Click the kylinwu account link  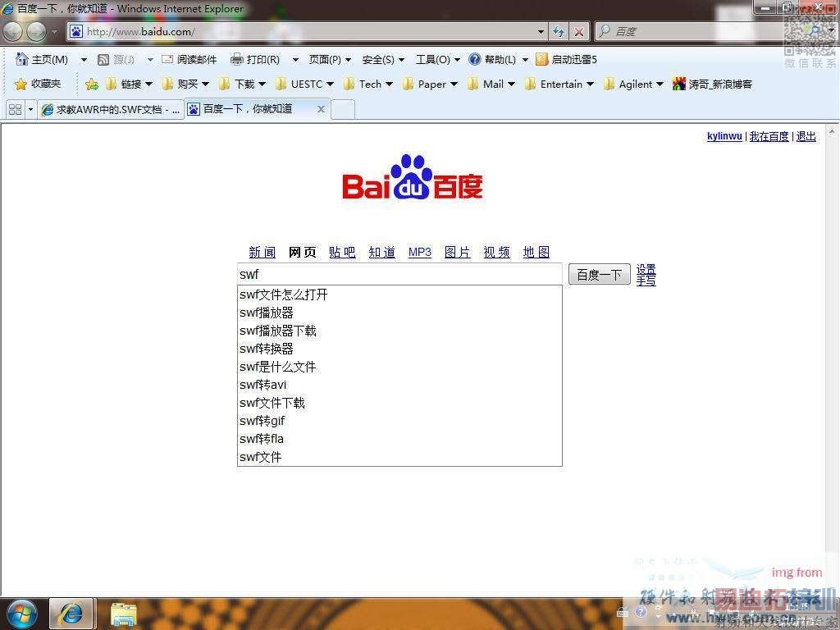tap(724, 136)
